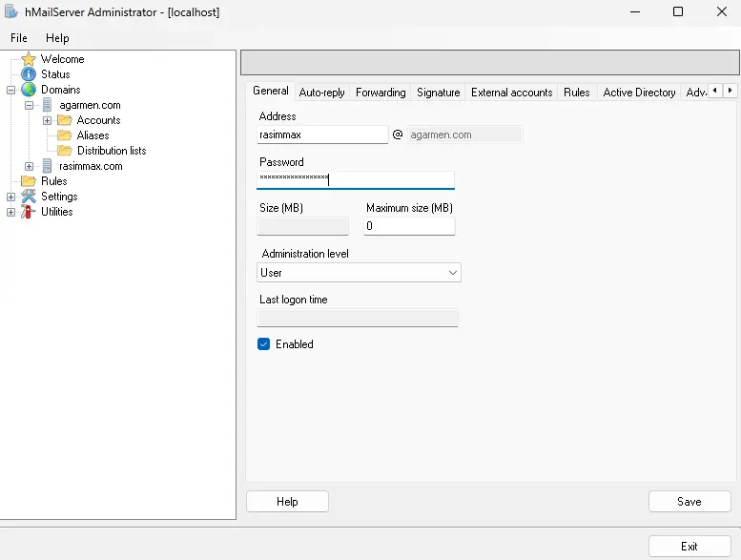This screenshot has height=560, width=741.
Task: Click the hMailServer title bar app icon
Action: pyautogui.click(x=11, y=11)
